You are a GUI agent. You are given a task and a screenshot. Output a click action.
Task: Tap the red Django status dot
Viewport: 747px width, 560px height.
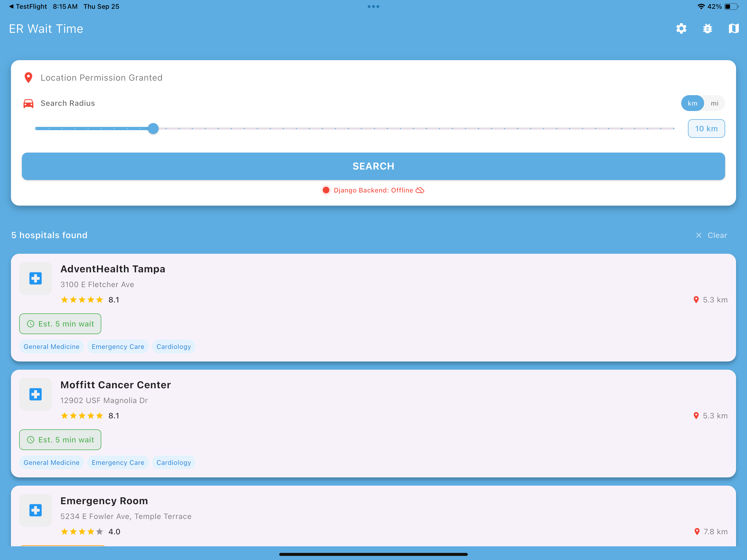click(326, 190)
